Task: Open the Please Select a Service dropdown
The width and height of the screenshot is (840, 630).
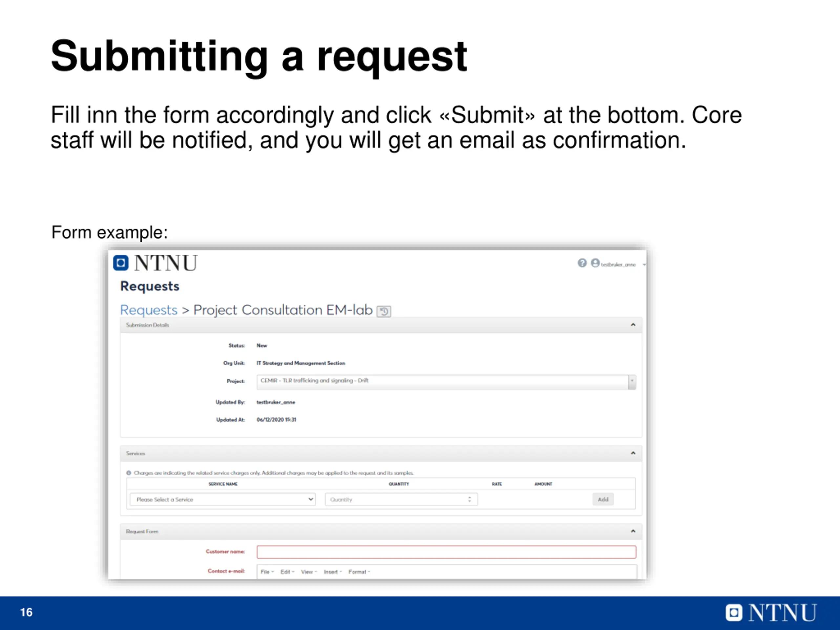Action: [223, 499]
